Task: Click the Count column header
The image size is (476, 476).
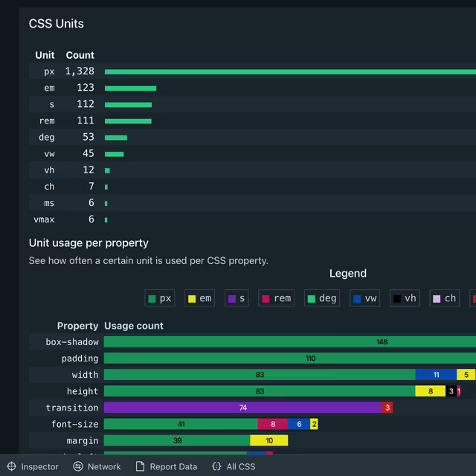Action: pyautogui.click(x=80, y=55)
